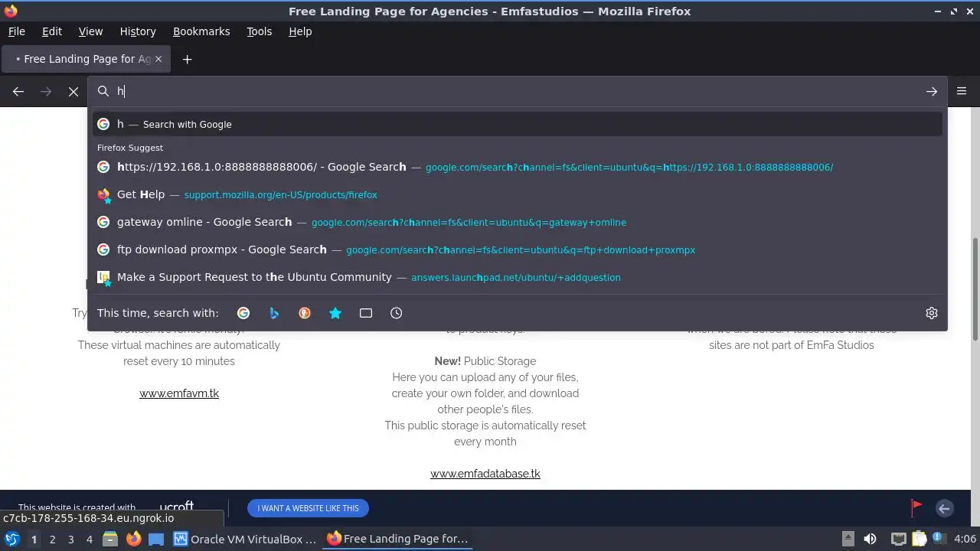Image resolution: width=980 pixels, height=551 pixels.
Task: Open the Edit menu
Action: click(52, 31)
